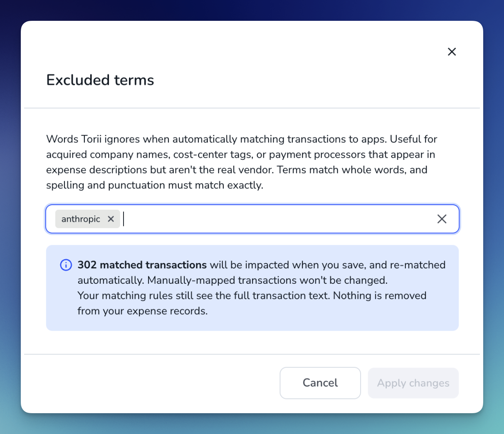Click the info circle icon in banner
This screenshot has width=504, height=434.
click(66, 265)
